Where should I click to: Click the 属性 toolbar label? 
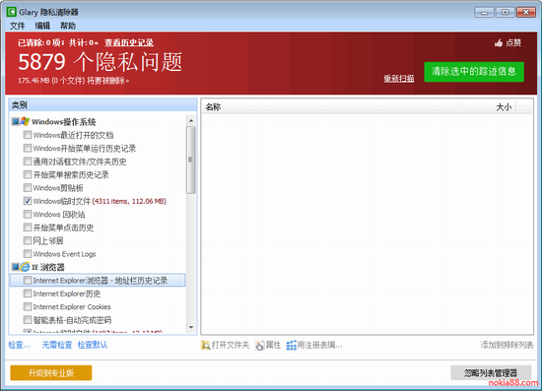[273, 345]
